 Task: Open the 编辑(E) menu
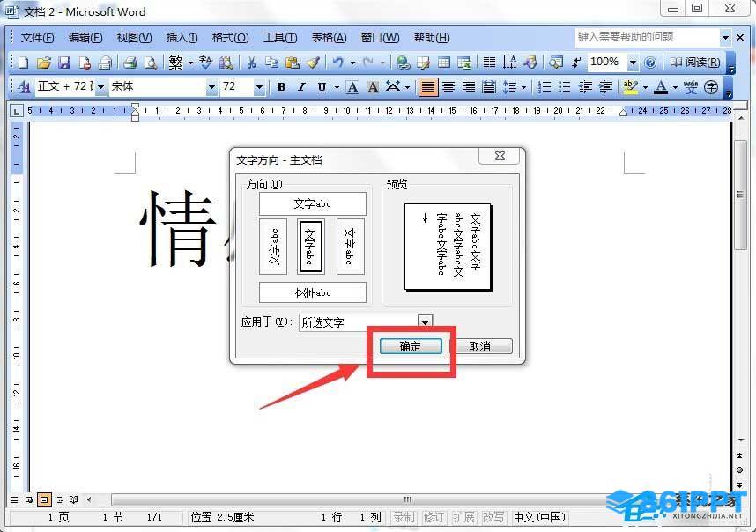pyautogui.click(x=85, y=38)
